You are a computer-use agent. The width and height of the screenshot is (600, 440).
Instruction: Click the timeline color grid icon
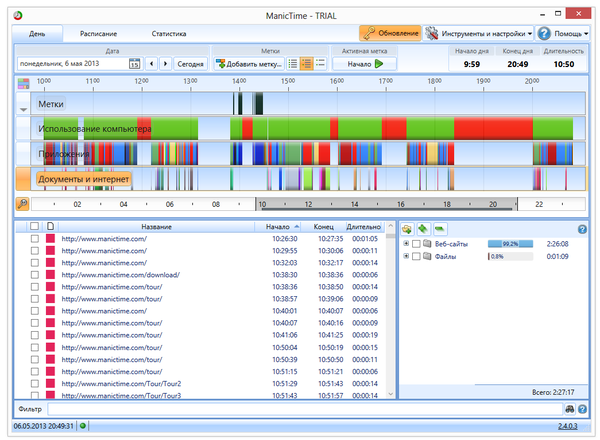tap(23, 83)
